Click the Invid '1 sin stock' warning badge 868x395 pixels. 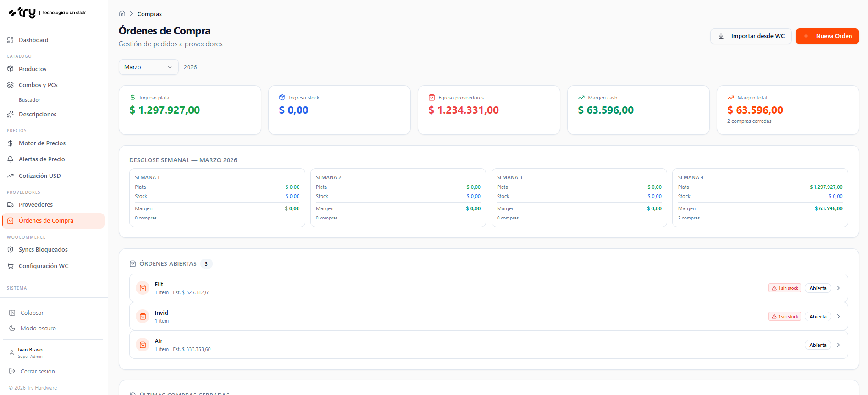(x=785, y=317)
